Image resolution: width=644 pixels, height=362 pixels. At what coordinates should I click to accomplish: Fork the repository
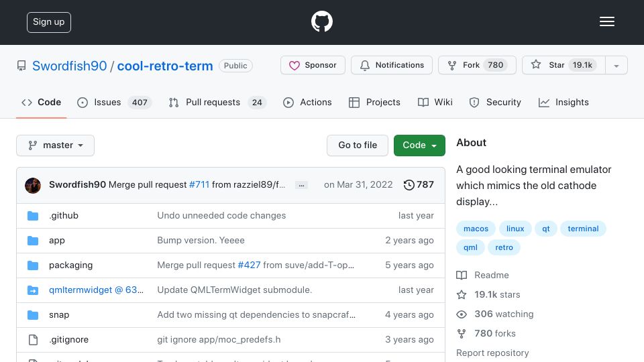tap(477, 65)
